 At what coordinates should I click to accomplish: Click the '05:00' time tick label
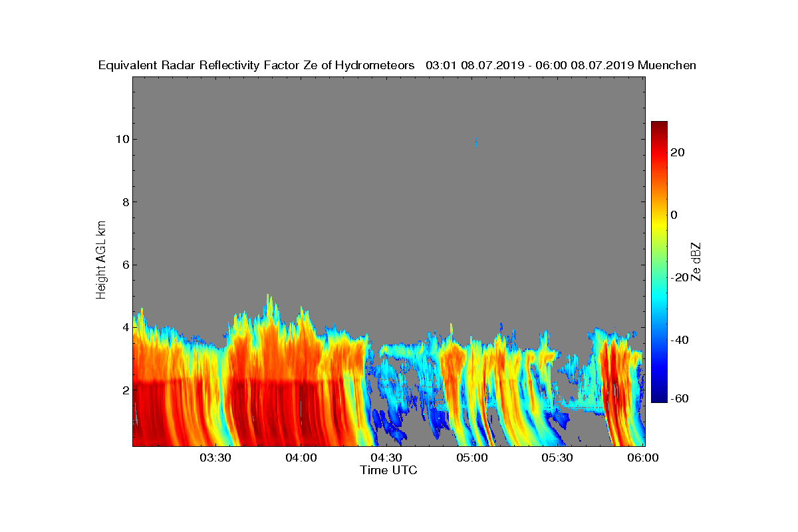pos(472,458)
